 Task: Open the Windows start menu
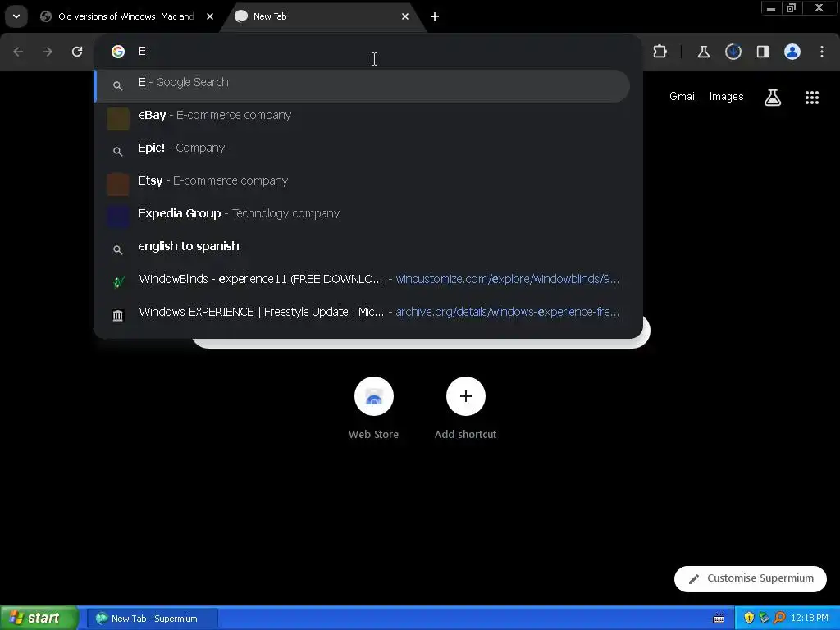pos(39,619)
